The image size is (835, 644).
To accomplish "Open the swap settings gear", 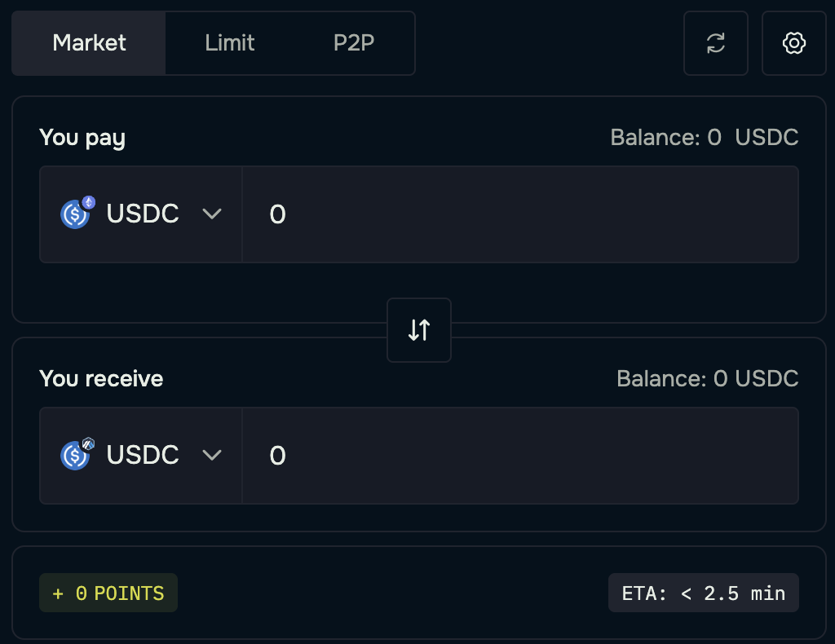I will [793, 43].
